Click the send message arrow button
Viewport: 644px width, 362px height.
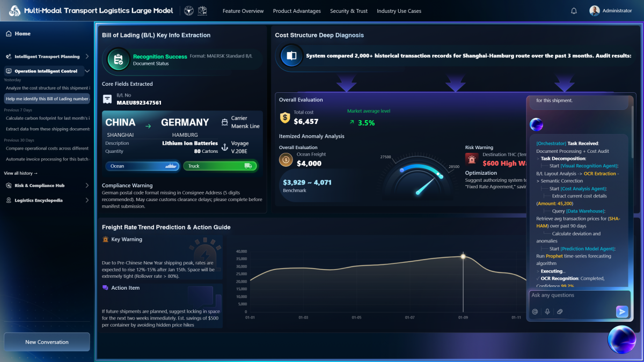pyautogui.click(x=621, y=312)
